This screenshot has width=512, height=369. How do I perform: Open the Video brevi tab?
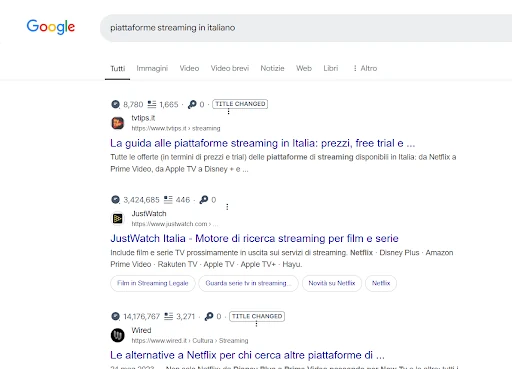point(230,68)
